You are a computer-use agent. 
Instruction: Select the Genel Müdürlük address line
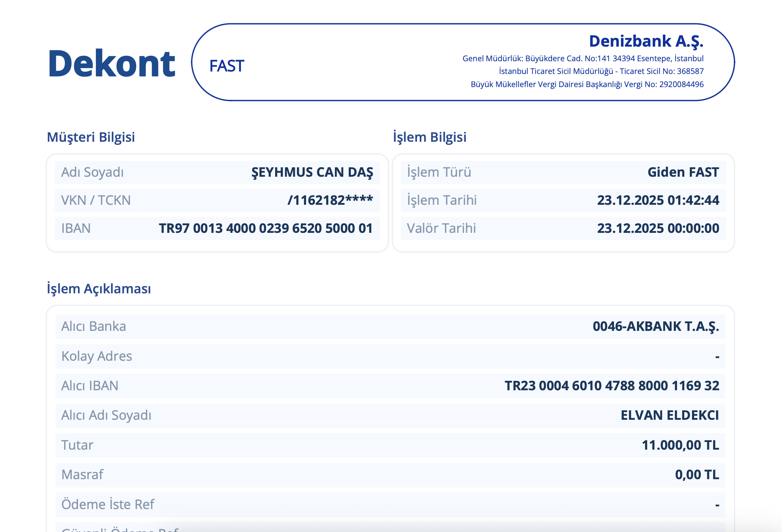583,59
